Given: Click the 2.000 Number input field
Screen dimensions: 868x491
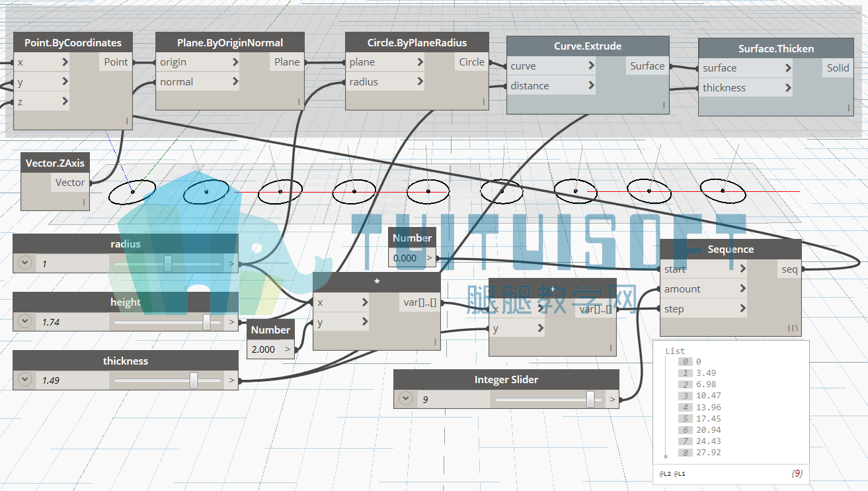Looking at the screenshot, I should [x=264, y=349].
